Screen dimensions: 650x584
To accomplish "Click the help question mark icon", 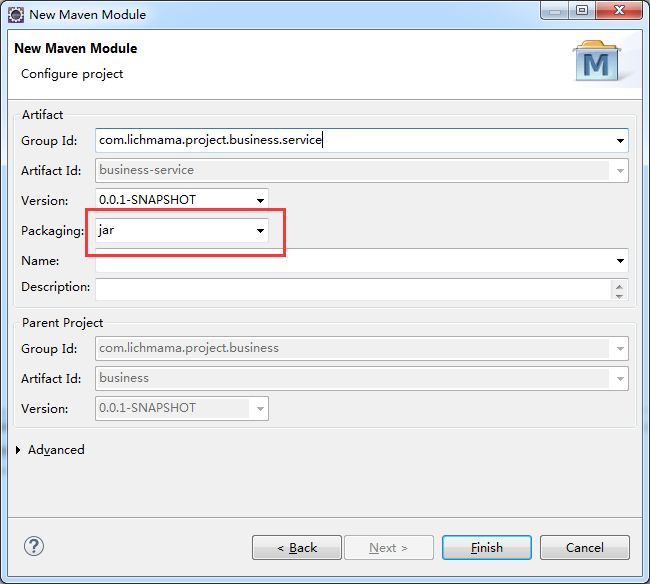I will coord(34,546).
